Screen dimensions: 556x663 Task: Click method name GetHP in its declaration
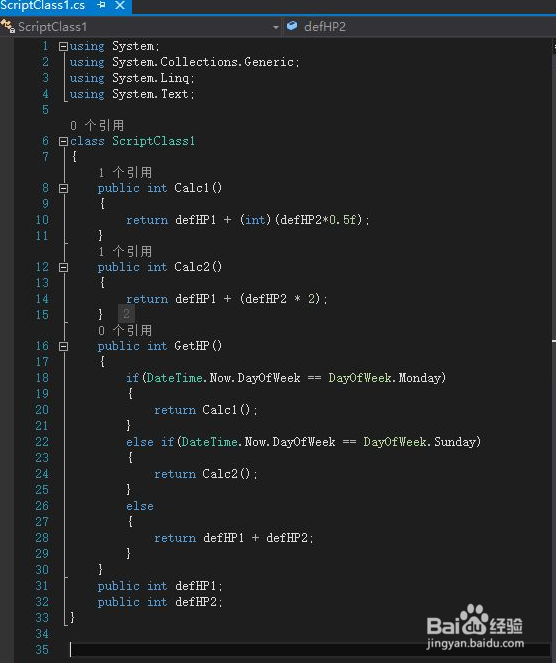[x=192, y=346]
